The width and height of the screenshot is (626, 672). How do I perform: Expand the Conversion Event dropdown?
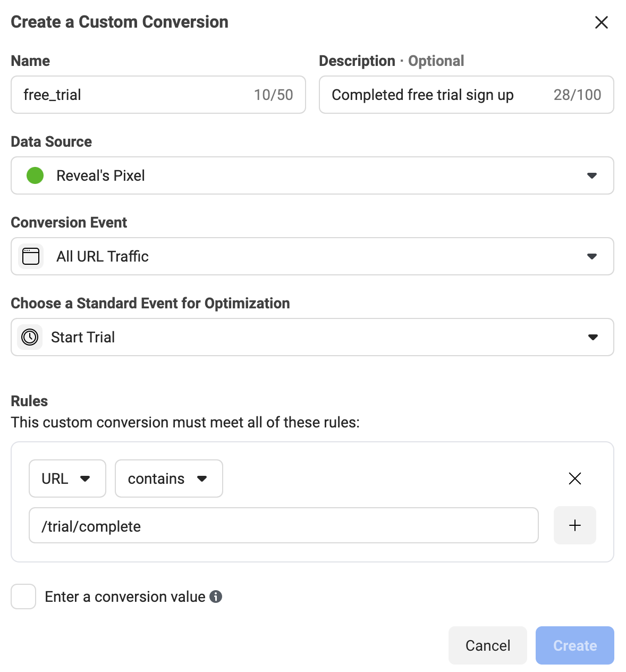tap(312, 256)
